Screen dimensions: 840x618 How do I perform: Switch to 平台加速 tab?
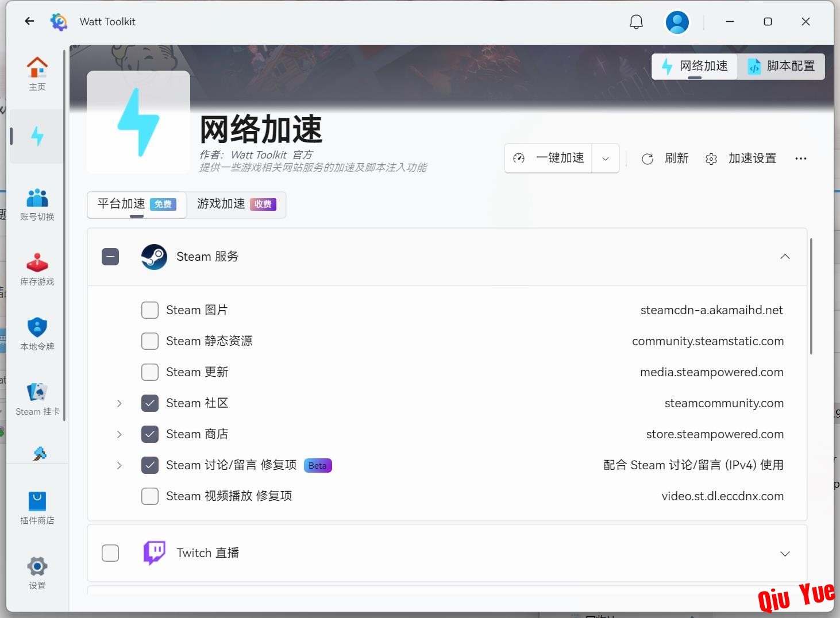click(x=137, y=204)
